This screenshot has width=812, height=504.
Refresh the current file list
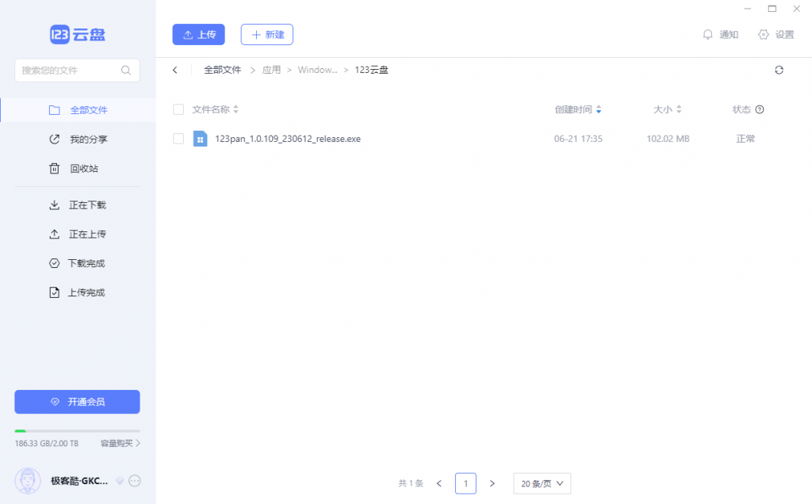click(x=779, y=70)
